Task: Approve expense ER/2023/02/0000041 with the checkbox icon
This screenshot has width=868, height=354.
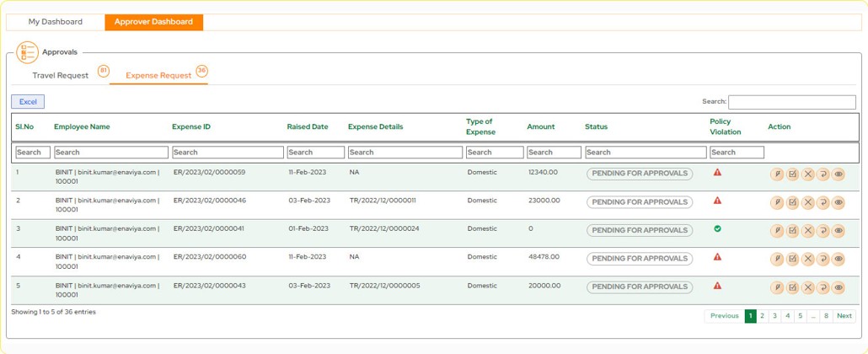Action: point(793,230)
